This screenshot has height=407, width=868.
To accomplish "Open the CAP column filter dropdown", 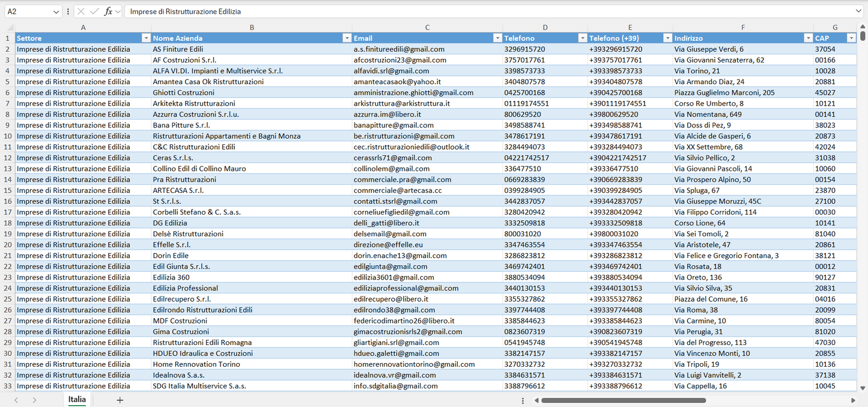I will pos(851,38).
